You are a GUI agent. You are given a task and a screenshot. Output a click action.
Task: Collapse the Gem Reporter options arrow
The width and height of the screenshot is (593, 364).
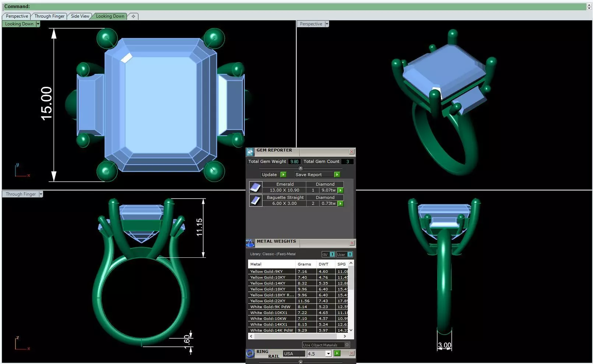300,168
